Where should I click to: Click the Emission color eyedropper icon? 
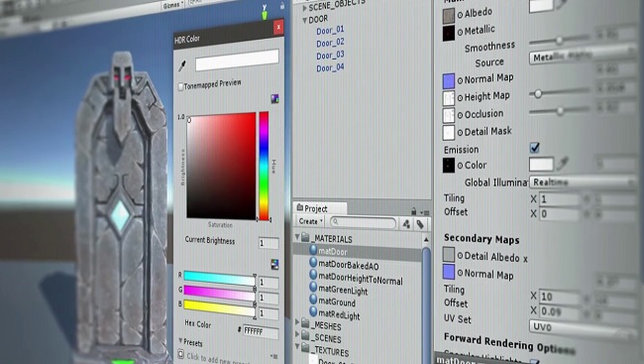click(x=562, y=164)
